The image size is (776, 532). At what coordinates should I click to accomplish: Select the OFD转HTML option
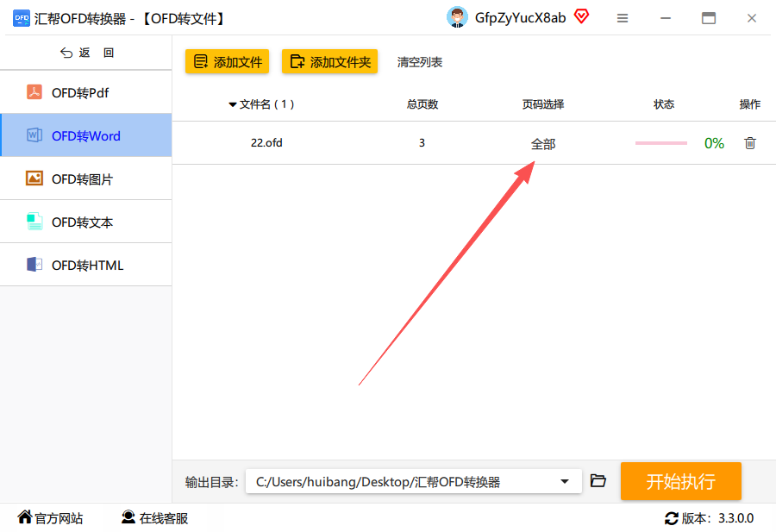pos(86,265)
